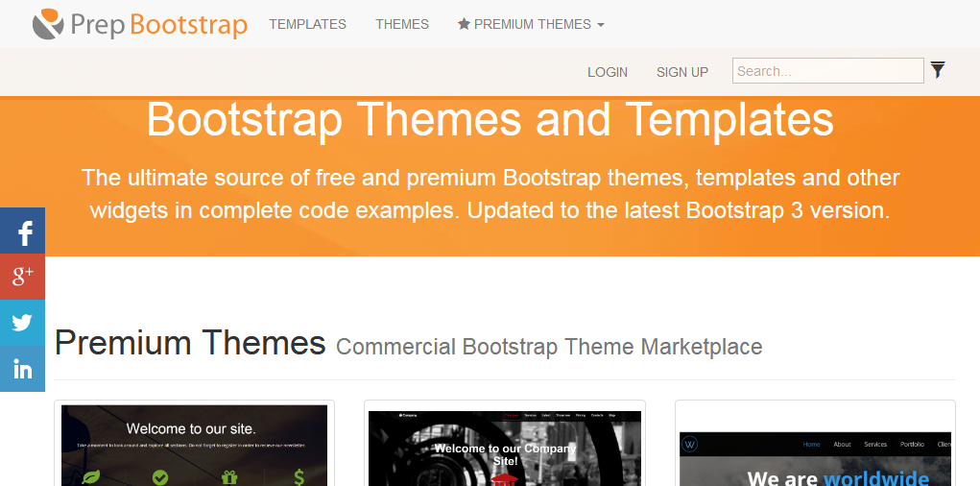Screen dimensions: 980x486
Task: Click the green dollar sign icon in first theme
Action: 299,477
